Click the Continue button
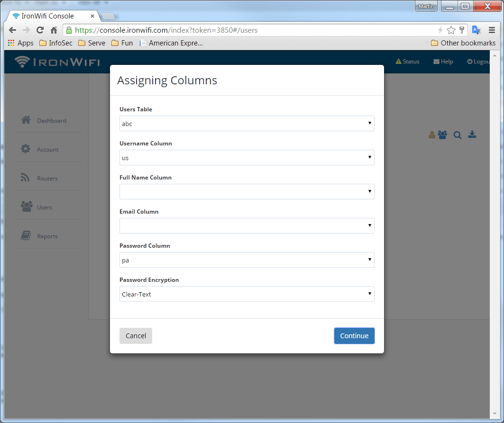Viewport: 504px width, 423px height. click(354, 336)
